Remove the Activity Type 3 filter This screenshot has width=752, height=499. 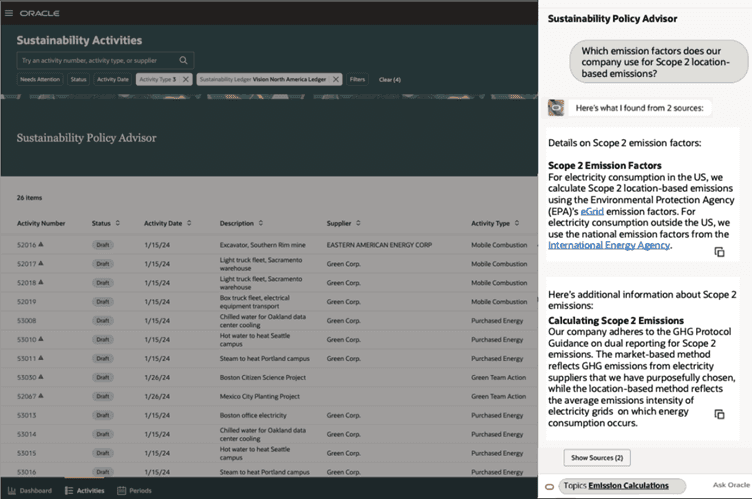186,79
